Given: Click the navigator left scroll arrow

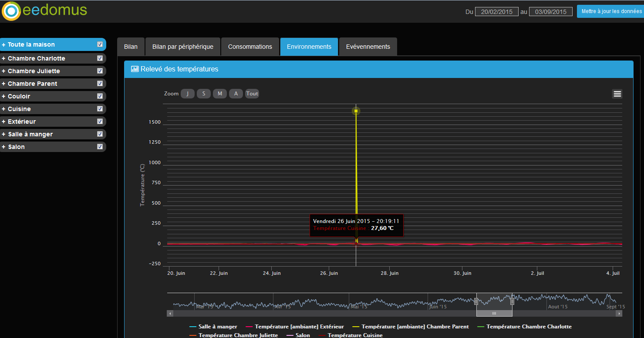Looking at the screenshot, I should point(170,314).
